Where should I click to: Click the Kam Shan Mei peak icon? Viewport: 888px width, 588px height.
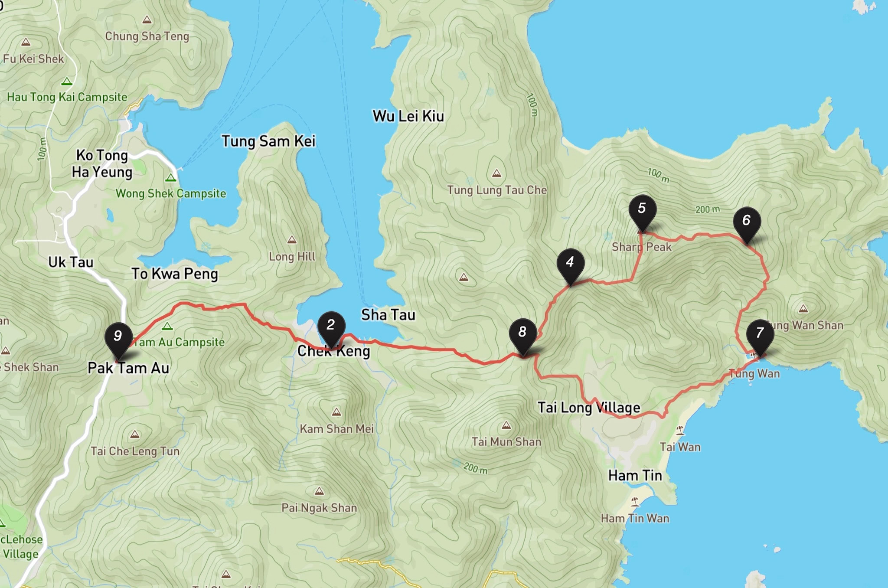336,412
